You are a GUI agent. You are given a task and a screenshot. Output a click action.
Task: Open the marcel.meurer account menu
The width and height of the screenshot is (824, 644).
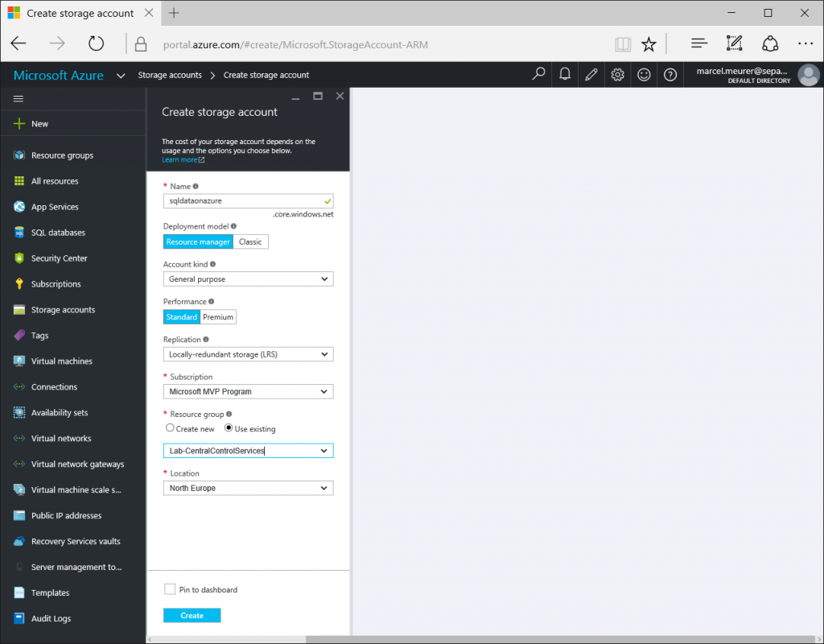point(757,75)
